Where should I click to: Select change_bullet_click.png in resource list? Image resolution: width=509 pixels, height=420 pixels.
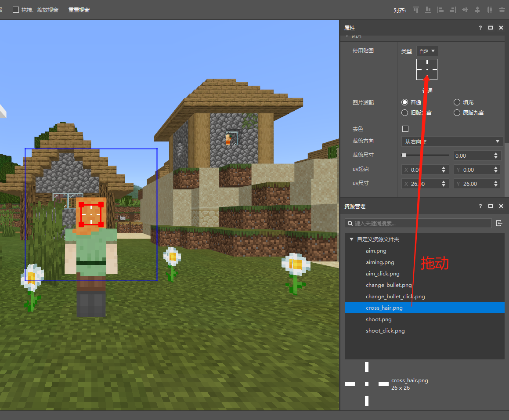pyautogui.click(x=425, y=296)
